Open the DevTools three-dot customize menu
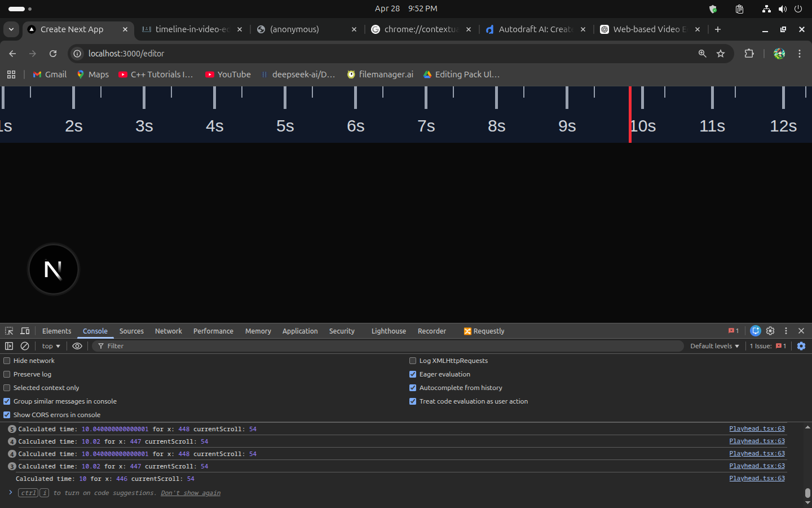 tap(786, 331)
